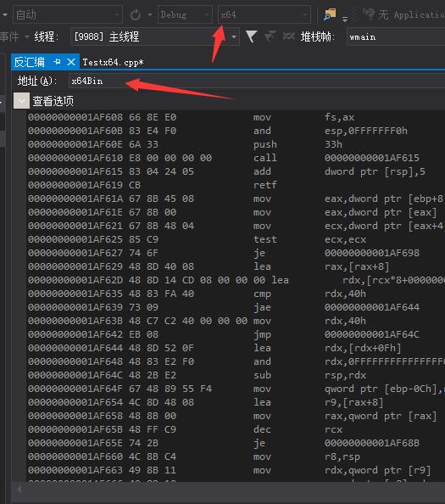Open the toolbar overflow options arrow
The height and width of the screenshot is (504, 445).
tap(345, 20)
